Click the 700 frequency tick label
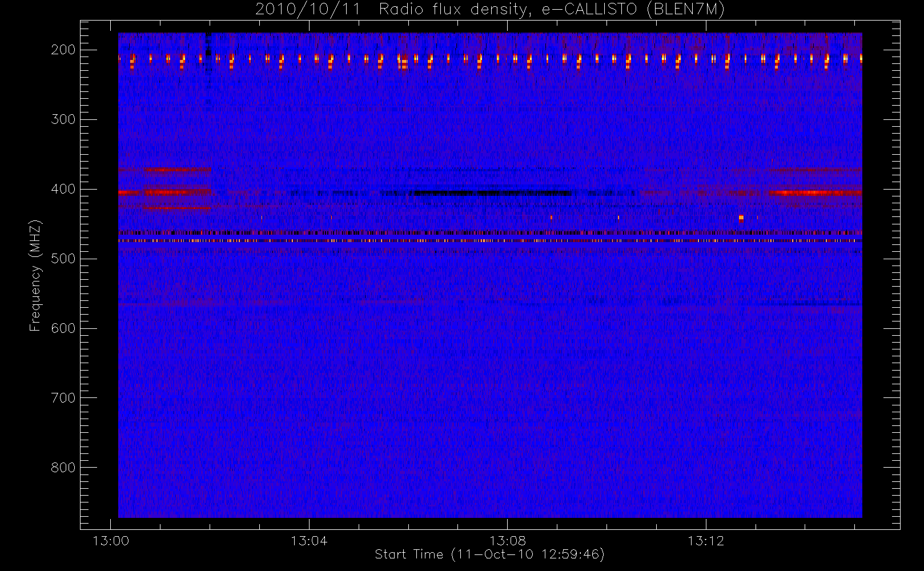Screen dimensions: 924x571 [x=63, y=398]
